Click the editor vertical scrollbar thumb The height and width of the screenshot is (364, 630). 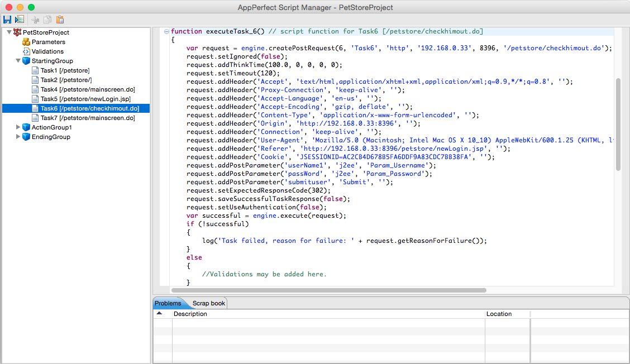coord(618,124)
